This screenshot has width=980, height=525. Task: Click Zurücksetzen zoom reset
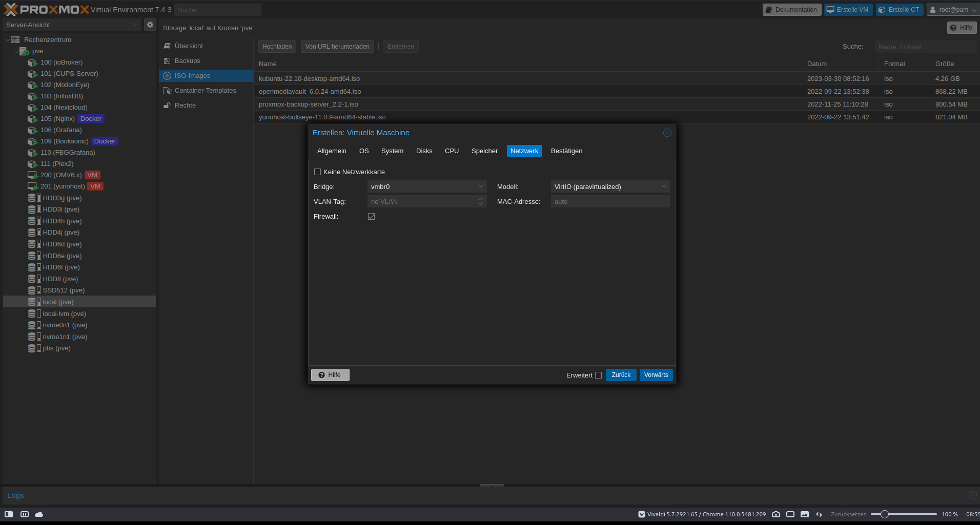point(849,514)
